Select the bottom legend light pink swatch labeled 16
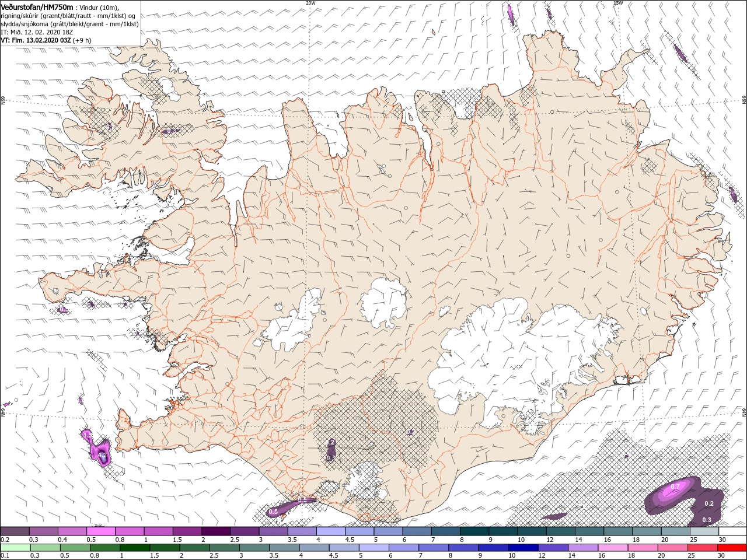Screen dimensions: 747x560 coord(612,548)
